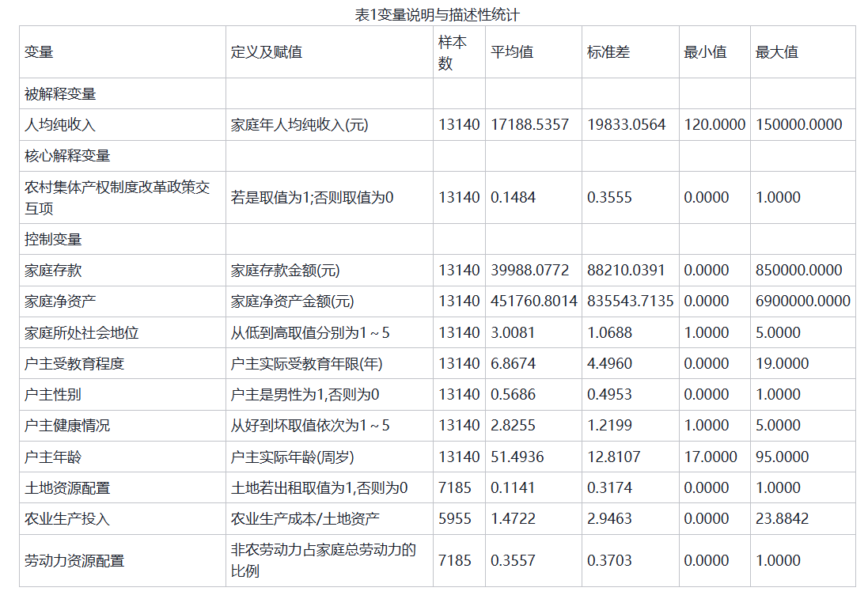Select the 户主受教育程度 variable cell
Image resolution: width=868 pixels, height=599 pixels.
[x=74, y=364]
